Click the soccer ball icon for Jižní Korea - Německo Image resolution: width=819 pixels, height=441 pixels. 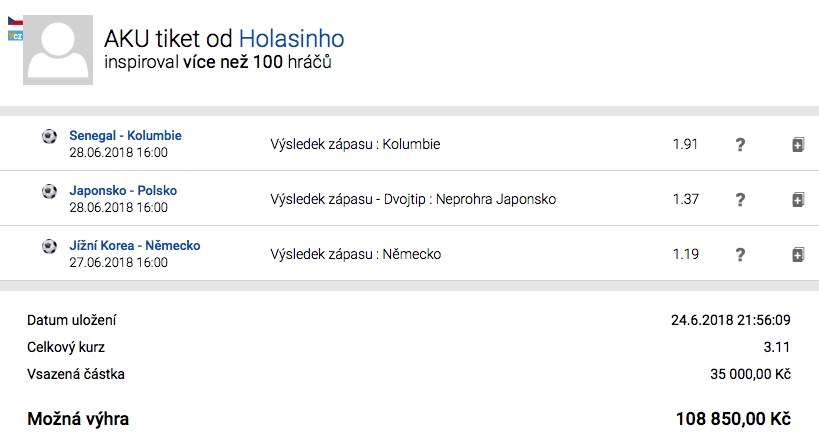49,246
